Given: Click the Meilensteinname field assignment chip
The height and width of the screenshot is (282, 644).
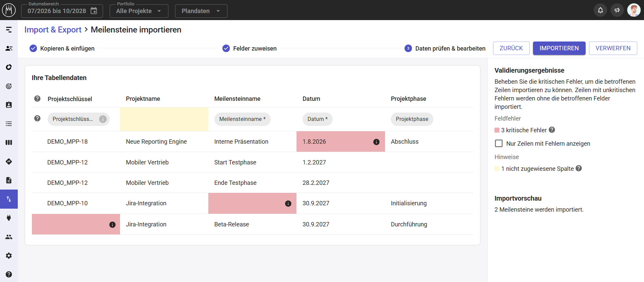Looking at the screenshot, I should tap(242, 119).
